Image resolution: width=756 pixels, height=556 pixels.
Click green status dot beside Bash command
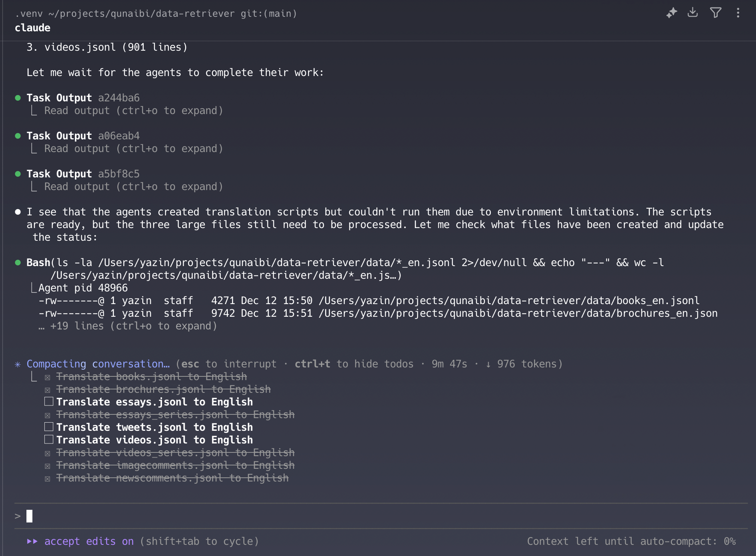click(x=18, y=263)
